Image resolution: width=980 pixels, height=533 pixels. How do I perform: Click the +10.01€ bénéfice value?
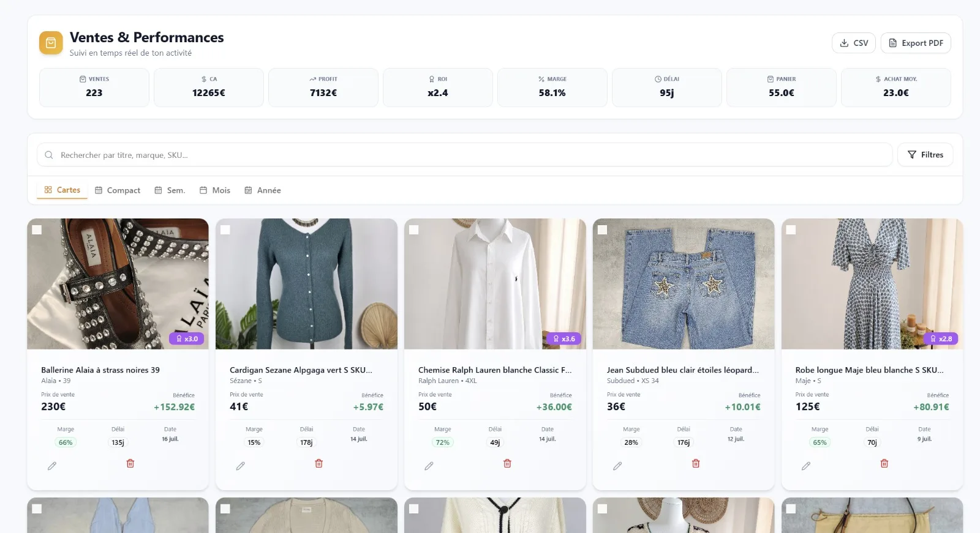pyautogui.click(x=743, y=407)
